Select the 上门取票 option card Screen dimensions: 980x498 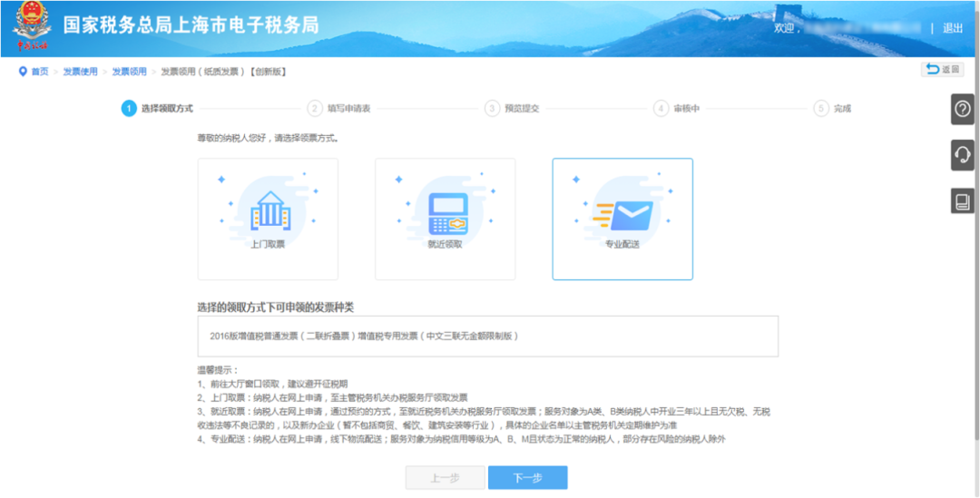pos(268,219)
